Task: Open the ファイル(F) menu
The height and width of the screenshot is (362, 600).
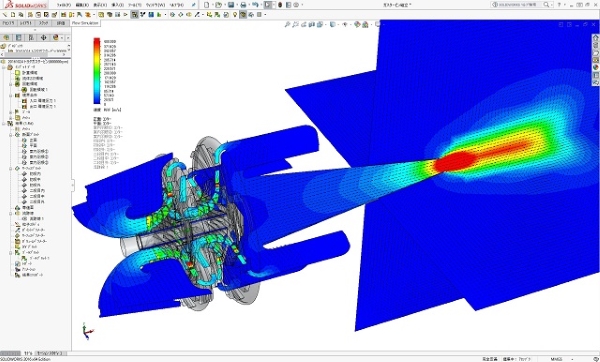Action: pyautogui.click(x=64, y=5)
